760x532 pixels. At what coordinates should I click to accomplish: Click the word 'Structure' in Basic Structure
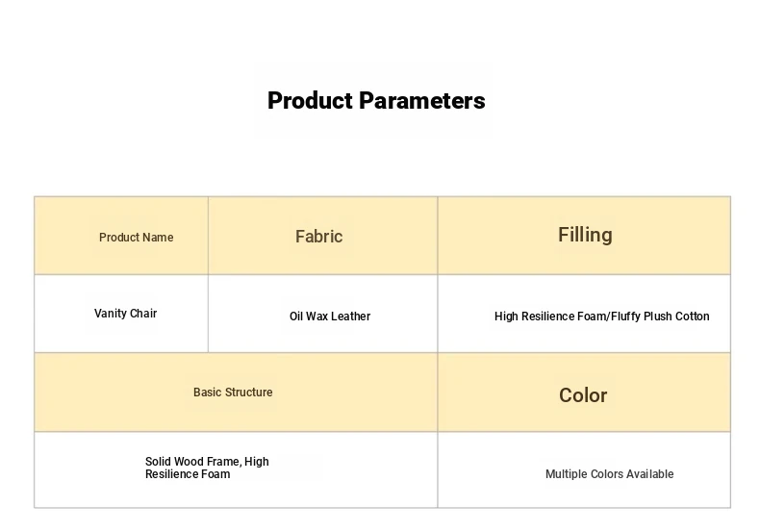pos(248,393)
